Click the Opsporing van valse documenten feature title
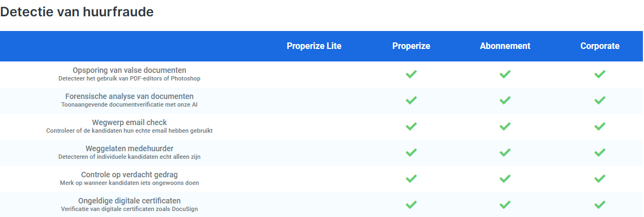Image resolution: width=644 pixels, height=217 pixels. (129, 71)
